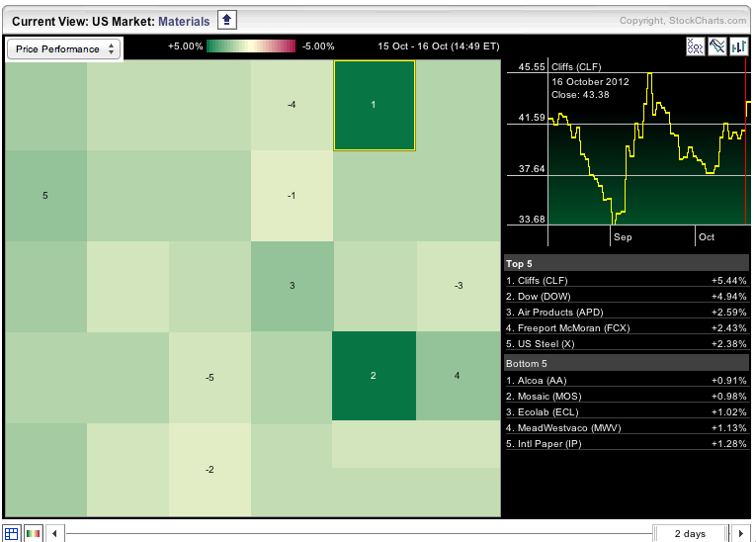Select heat map tile labeled 5
Image resolution: width=756 pixels, height=542 pixels.
tap(45, 196)
